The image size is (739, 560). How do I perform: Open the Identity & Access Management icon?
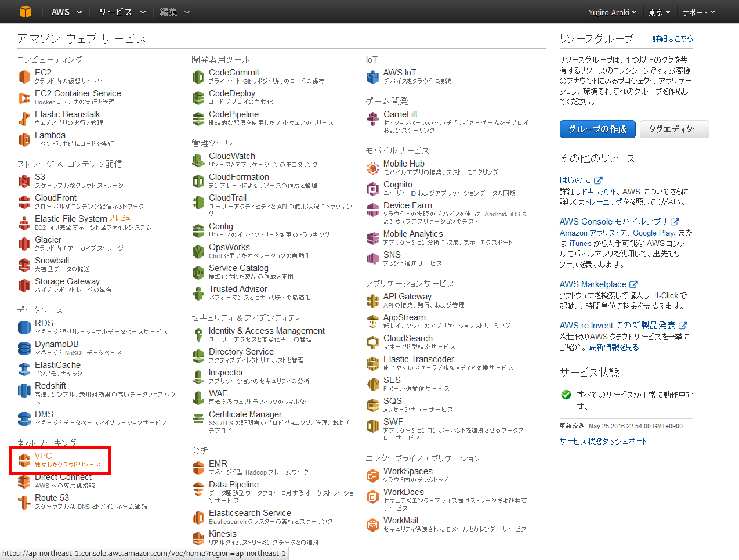pos(198,335)
